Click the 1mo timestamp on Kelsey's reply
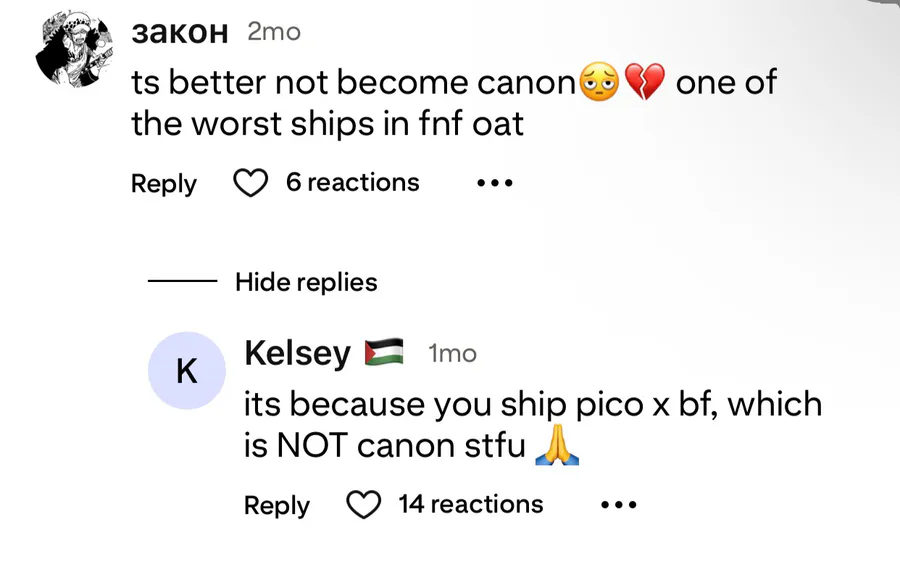The image size is (900, 585). 452,354
